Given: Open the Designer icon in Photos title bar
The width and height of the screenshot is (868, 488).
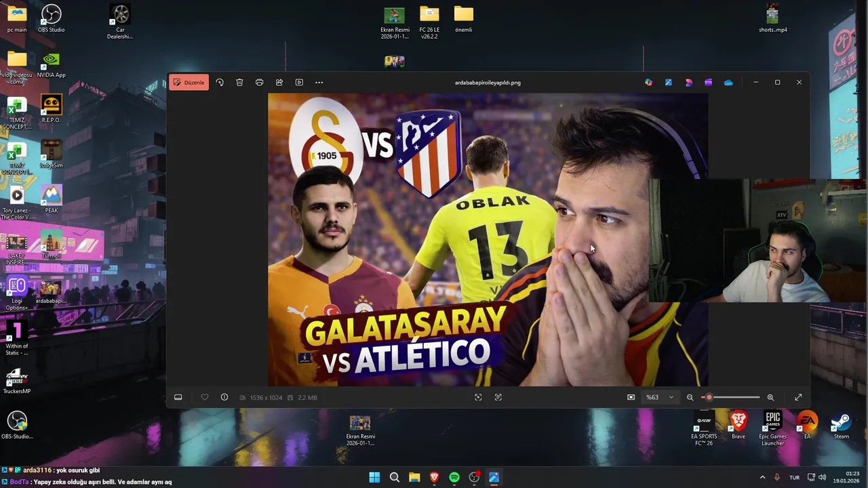Looking at the screenshot, I should 689,83.
